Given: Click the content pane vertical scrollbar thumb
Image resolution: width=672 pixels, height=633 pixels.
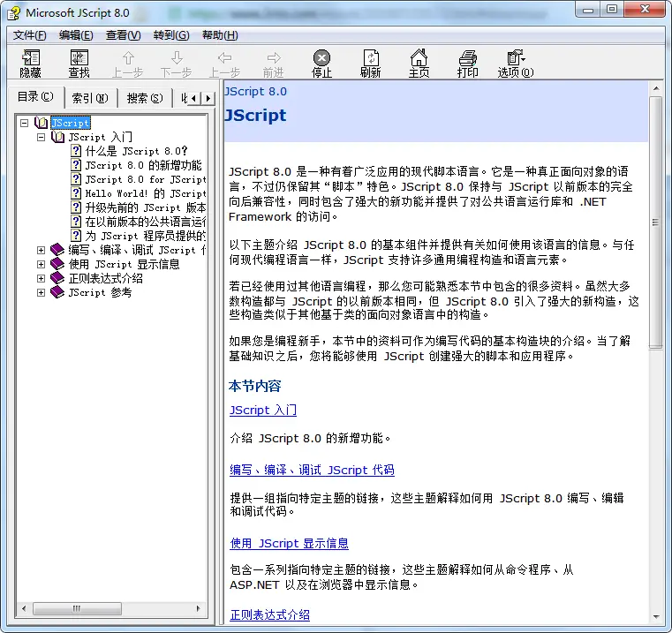Looking at the screenshot, I should 655,221.
